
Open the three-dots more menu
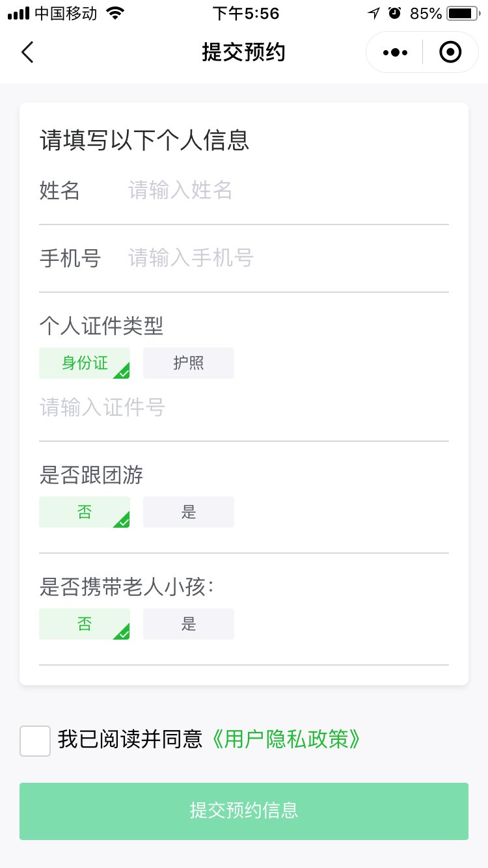point(395,52)
